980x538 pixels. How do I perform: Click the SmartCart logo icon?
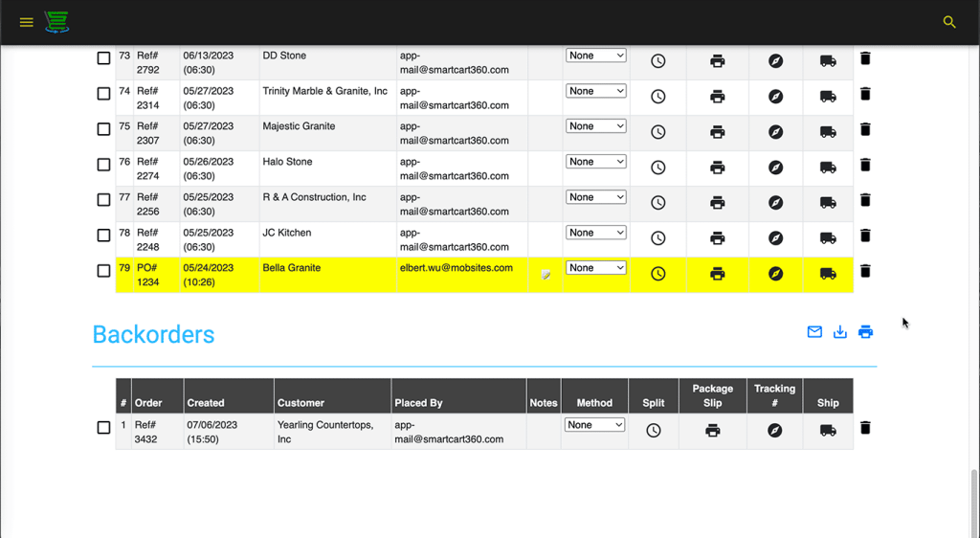point(56,22)
